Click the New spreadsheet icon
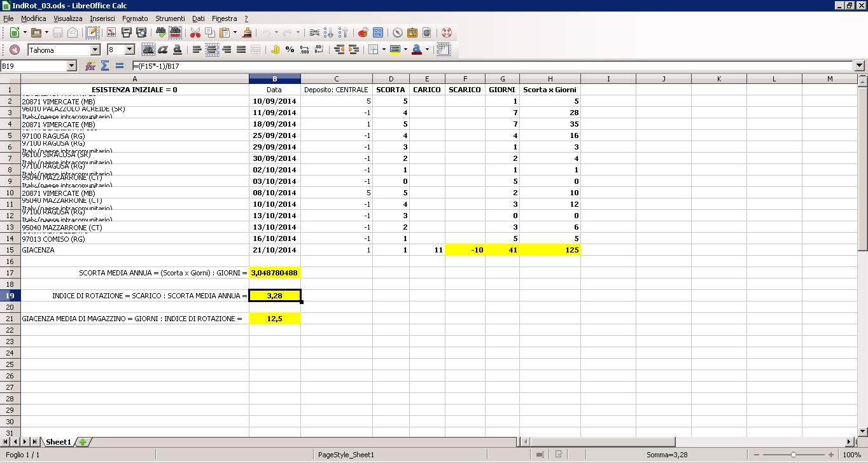 coord(14,32)
